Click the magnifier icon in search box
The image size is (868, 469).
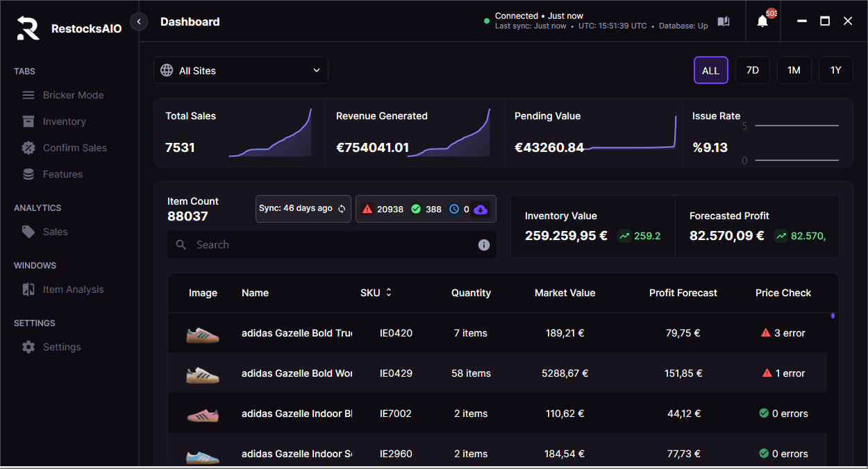pyautogui.click(x=181, y=245)
